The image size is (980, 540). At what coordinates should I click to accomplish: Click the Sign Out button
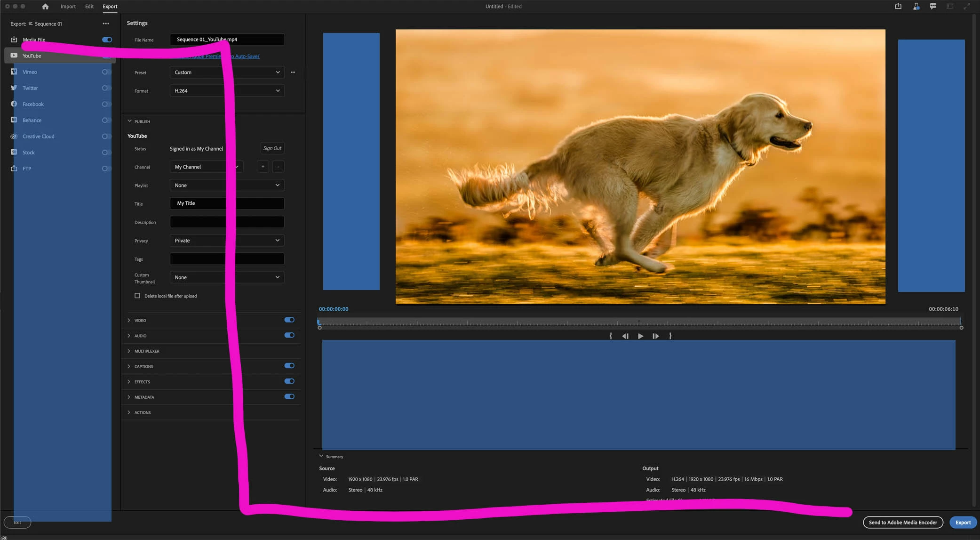(272, 148)
